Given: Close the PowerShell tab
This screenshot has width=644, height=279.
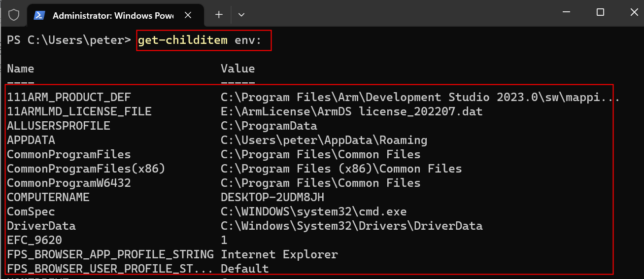Looking at the screenshot, I should click(188, 15).
